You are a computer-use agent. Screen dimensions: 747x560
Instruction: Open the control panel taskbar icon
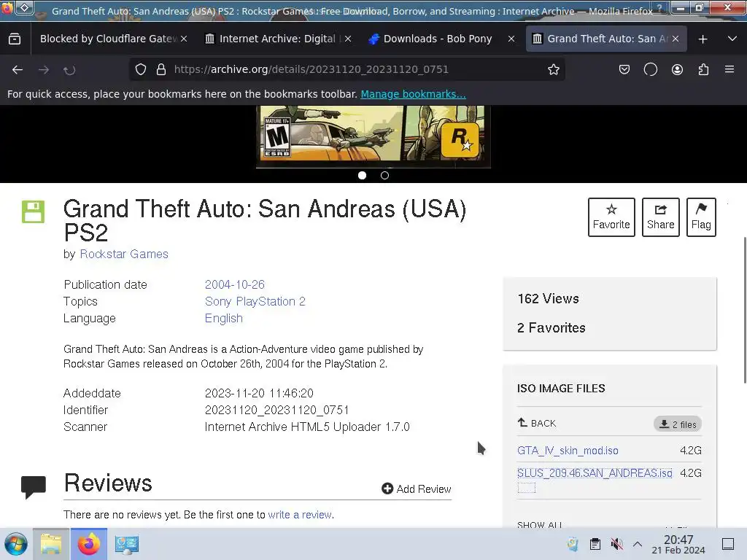coord(127,544)
